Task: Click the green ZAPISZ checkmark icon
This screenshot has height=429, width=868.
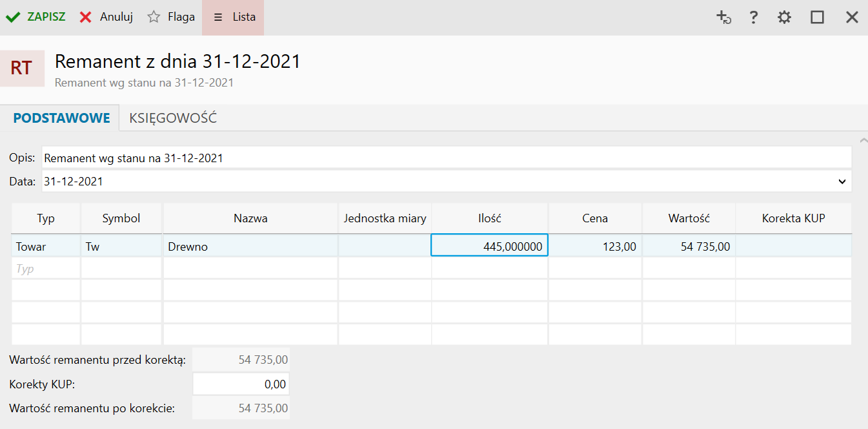Action: click(x=13, y=17)
